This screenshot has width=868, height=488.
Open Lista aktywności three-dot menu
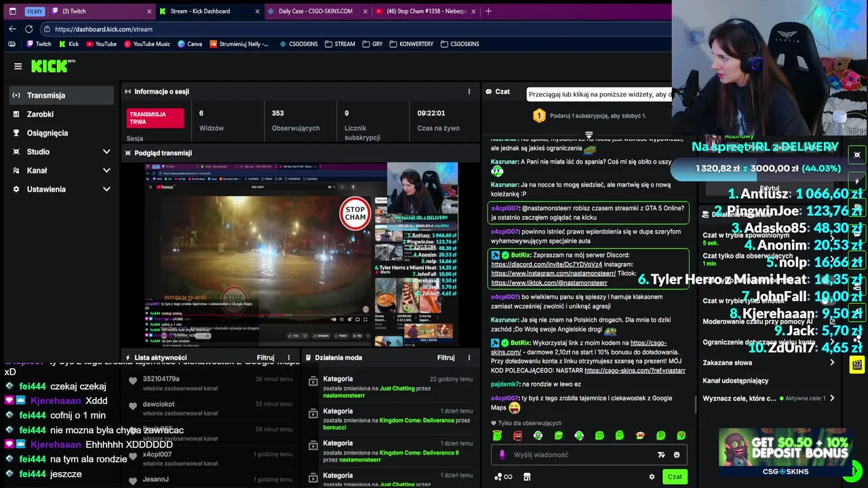pyautogui.click(x=289, y=358)
